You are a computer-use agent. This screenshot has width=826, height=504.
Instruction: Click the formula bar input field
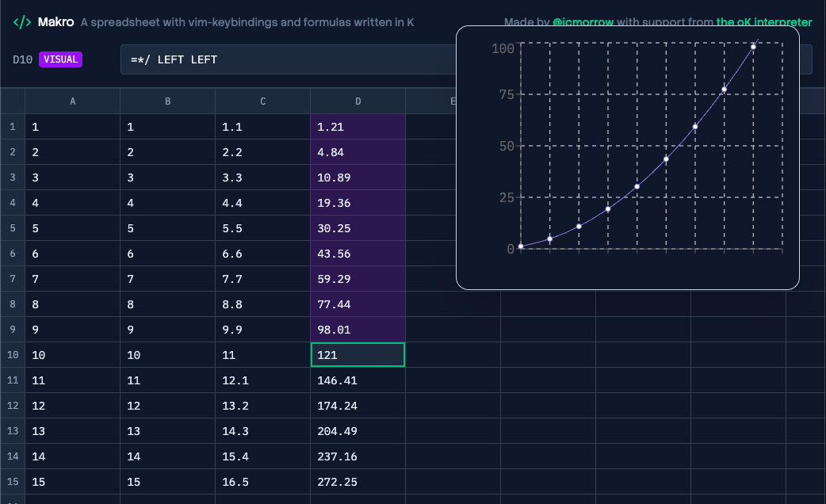tap(285, 59)
